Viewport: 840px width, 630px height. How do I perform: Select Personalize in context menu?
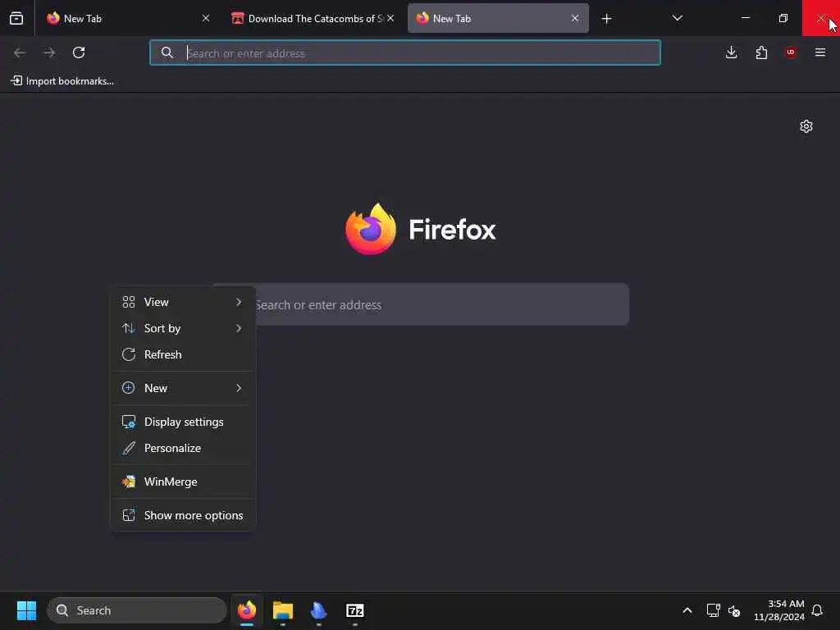point(183,448)
